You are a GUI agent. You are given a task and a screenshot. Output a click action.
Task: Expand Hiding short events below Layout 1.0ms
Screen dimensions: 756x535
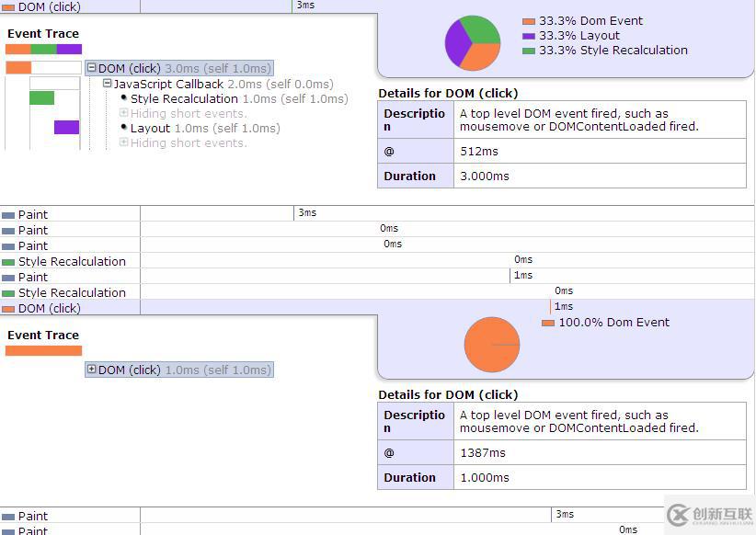tap(123, 142)
